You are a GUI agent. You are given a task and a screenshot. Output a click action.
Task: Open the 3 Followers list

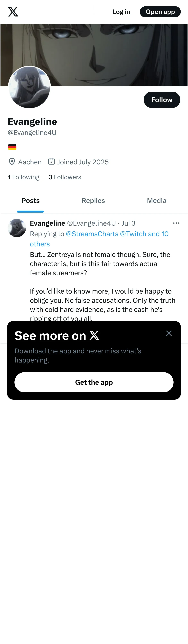[x=65, y=177]
